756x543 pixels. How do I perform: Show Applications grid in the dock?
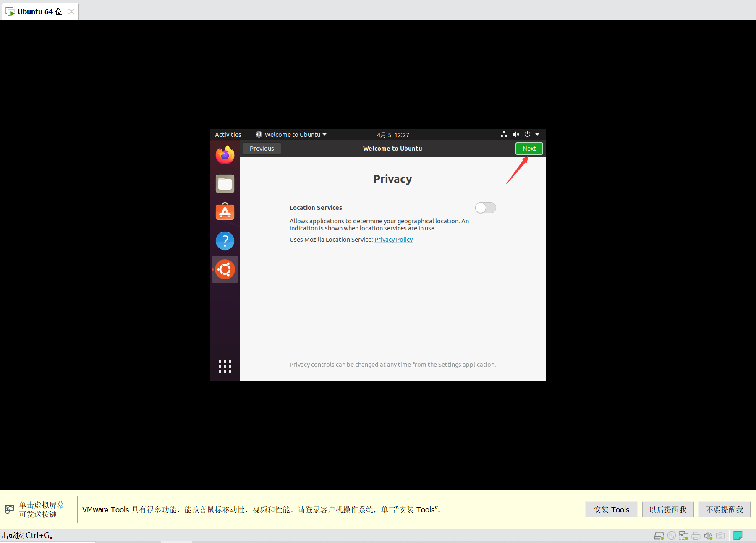225,366
